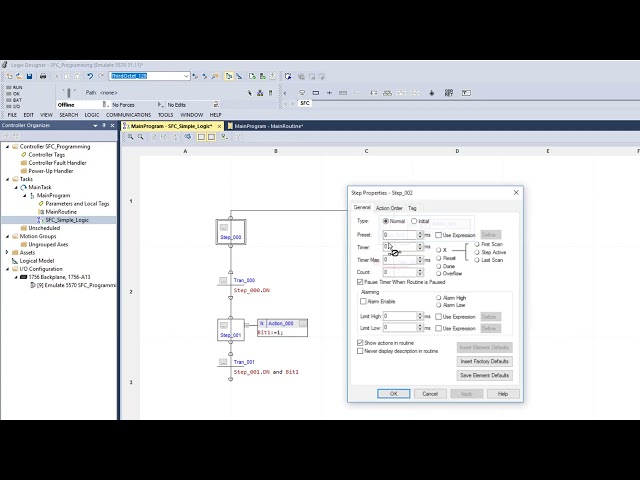Screen dimensions: 640x480
Task: Add a Transition element from SFC toolbar
Action: pyautogui.click(x=329, y=93)
